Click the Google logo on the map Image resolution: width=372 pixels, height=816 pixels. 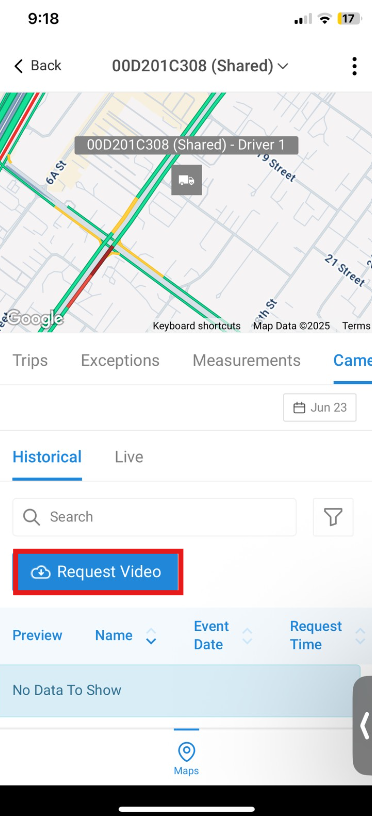pyautogui.click(x=34, y=318)
